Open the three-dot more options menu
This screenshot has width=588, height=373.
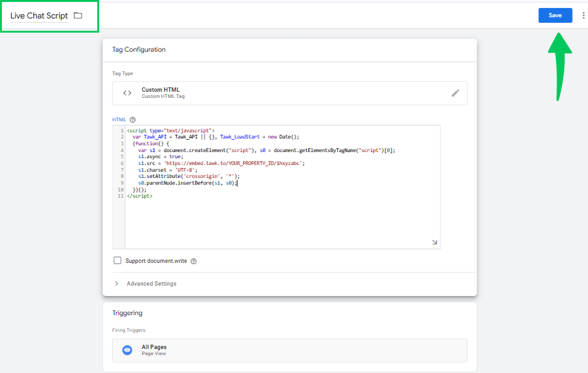[583, 15]
